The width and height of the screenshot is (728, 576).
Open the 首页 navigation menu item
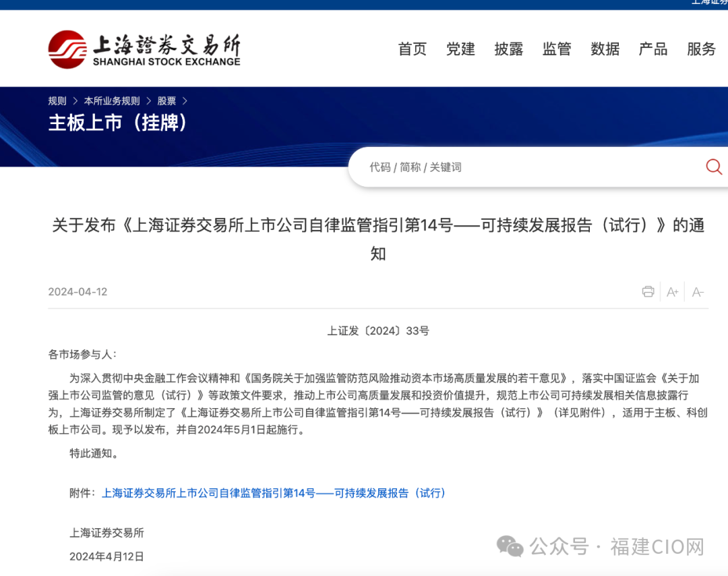tap(412, 49)
